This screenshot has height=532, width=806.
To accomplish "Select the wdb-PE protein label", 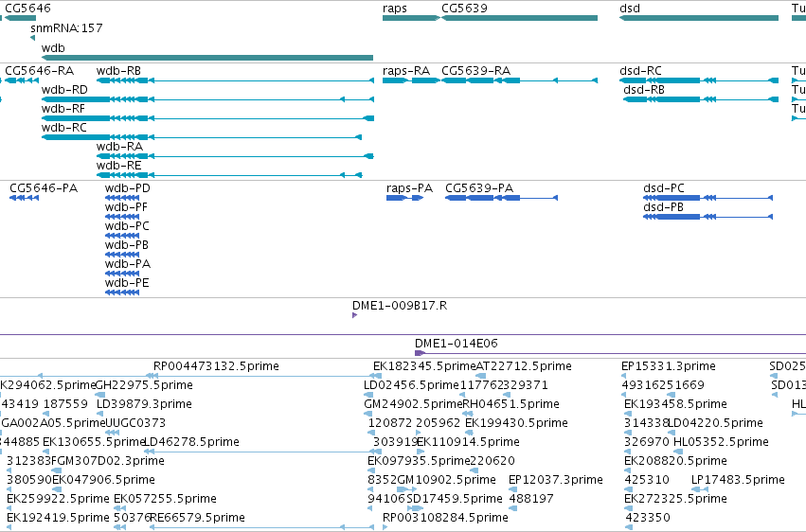I will [127, 283].
